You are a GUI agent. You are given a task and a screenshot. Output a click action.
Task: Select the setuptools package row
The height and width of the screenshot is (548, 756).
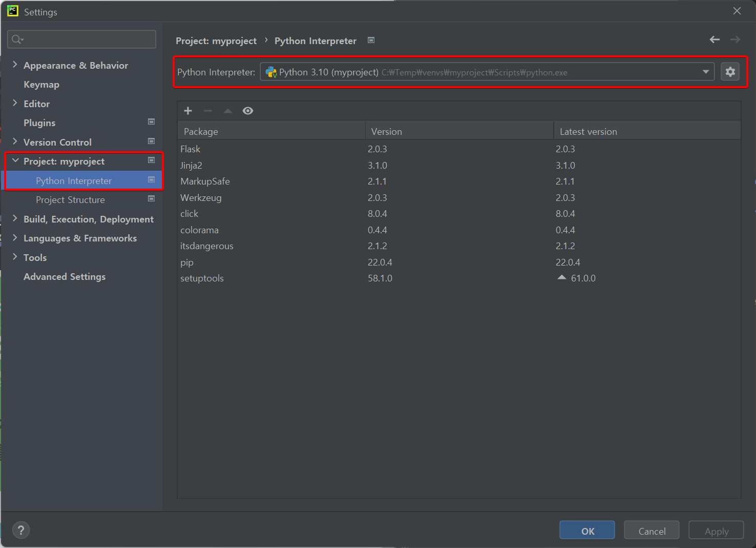[459, 278]
